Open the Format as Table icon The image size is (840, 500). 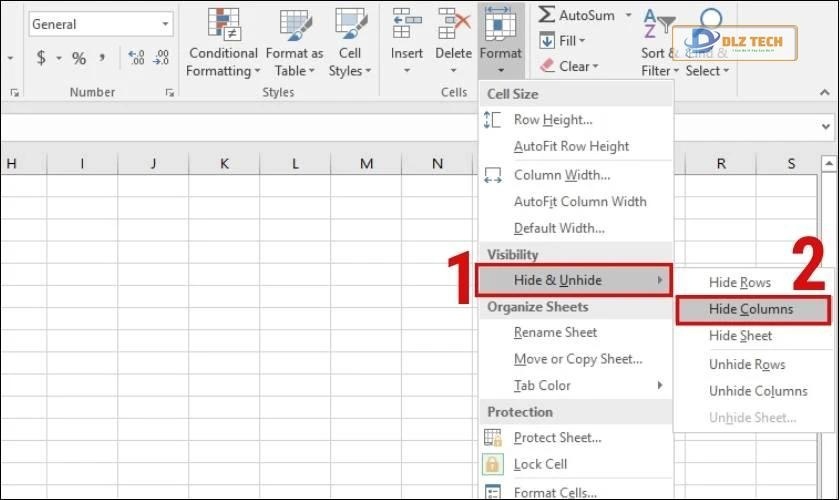point(294,25)
